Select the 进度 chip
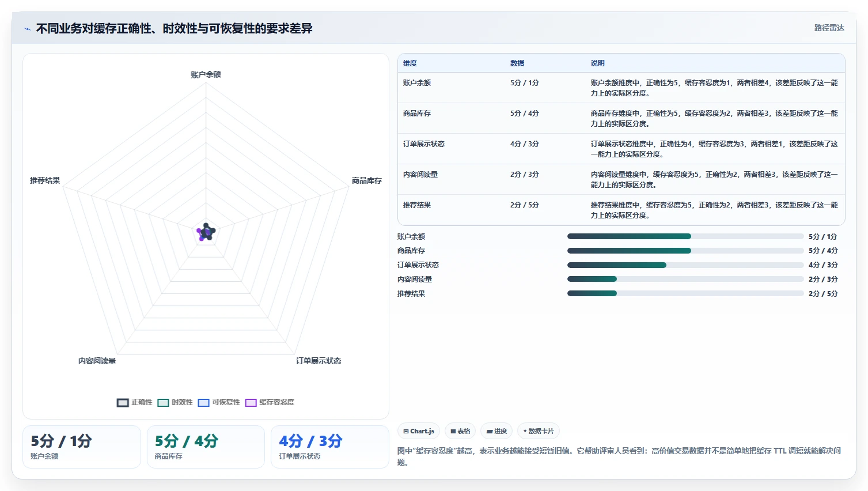The height and width of the screenshot is (491, 868). pyautogui.click(x=496, y=431)
